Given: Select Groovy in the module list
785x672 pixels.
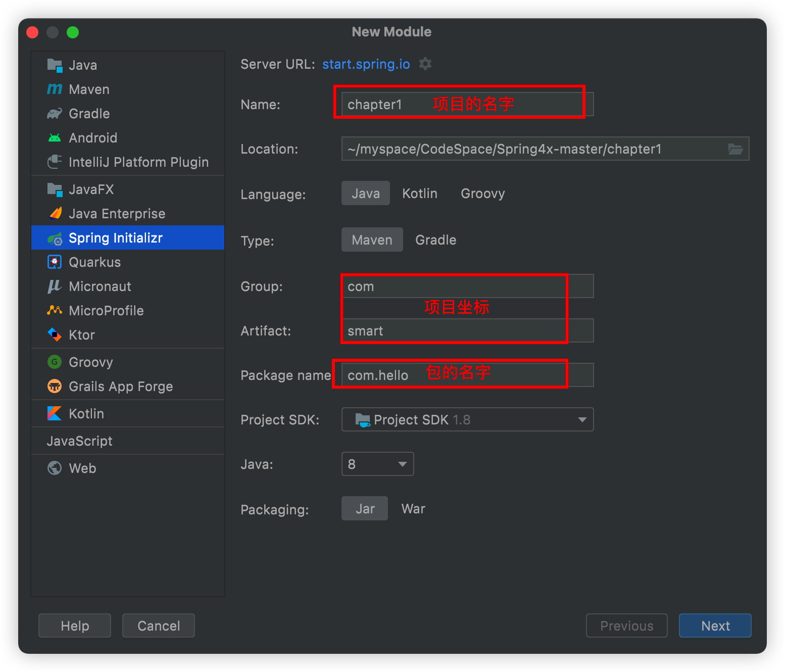Looking at the screenshot, I should pyautogui.click(x=128, y=362).
